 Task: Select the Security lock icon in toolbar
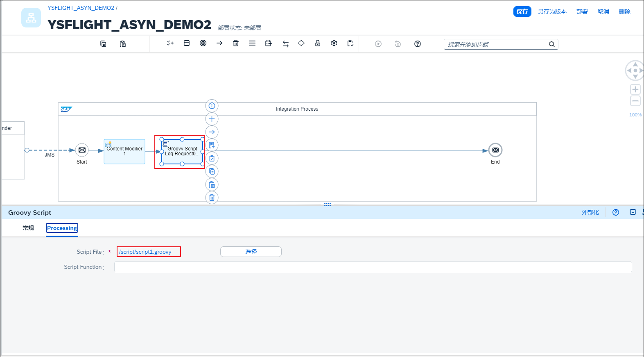click(x=318, y=43)
